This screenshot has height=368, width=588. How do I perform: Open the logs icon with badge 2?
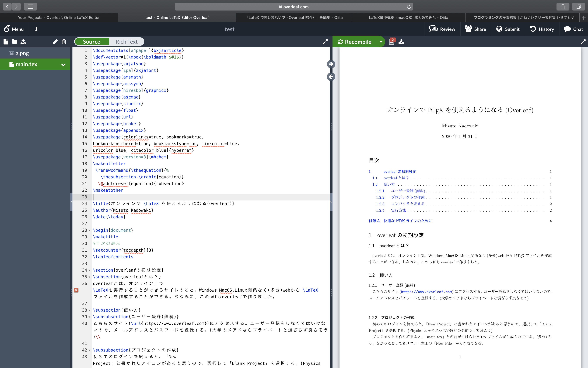(392, 41)
